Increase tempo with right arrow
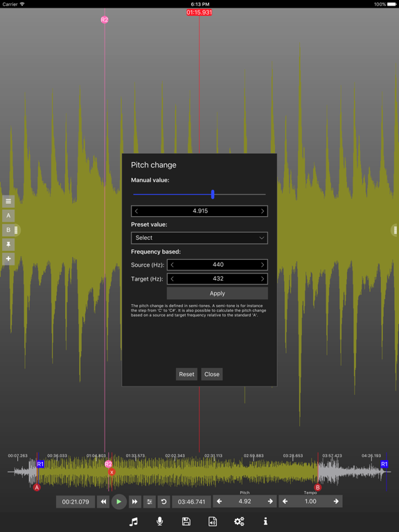 (x=336, y=502)
